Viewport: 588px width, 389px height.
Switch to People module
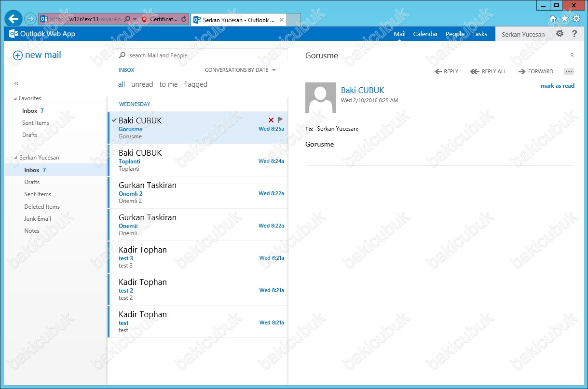pos(455,34)
